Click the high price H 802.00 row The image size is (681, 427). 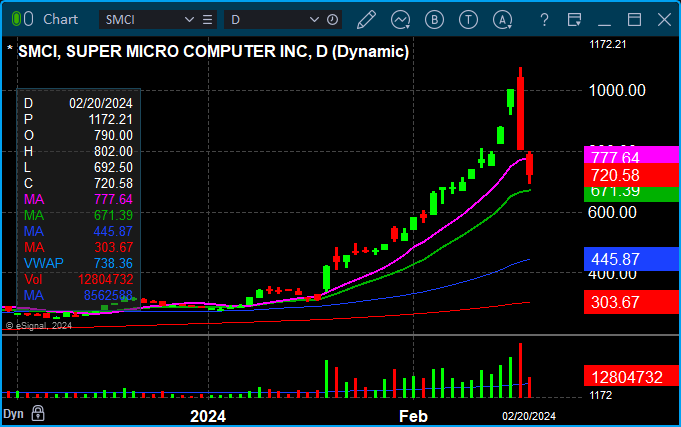tap(78, 151)
